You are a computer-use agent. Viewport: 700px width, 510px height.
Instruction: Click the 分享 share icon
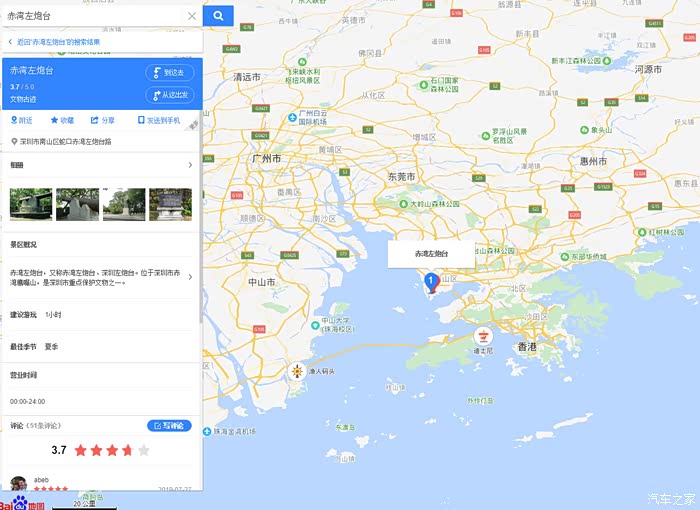(x=94, y=120)
